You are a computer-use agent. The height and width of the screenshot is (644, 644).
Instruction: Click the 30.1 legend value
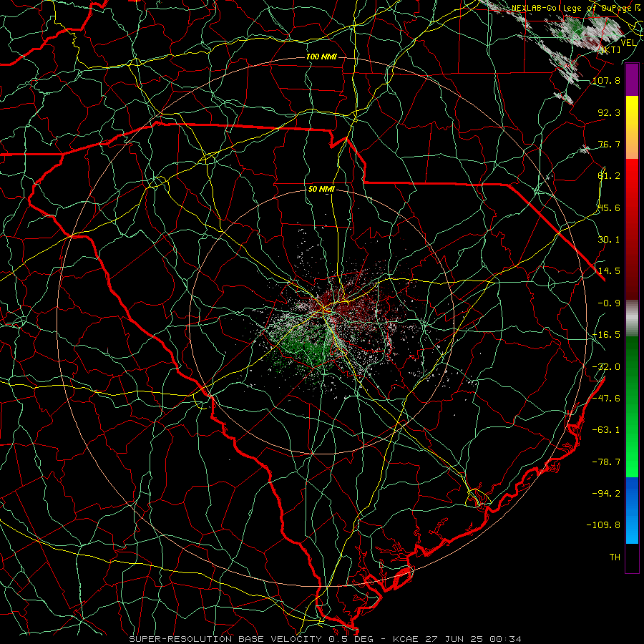coord(609,240)
